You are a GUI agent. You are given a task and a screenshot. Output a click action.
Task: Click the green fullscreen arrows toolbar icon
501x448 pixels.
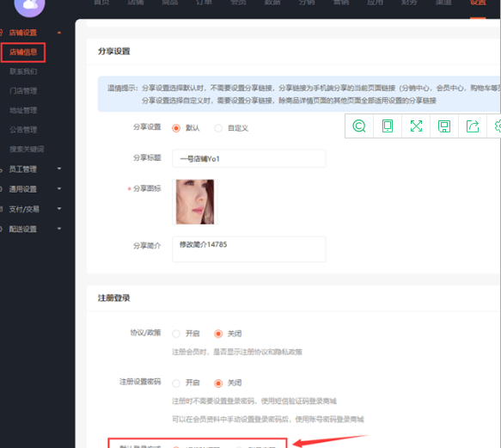[416, 126]
